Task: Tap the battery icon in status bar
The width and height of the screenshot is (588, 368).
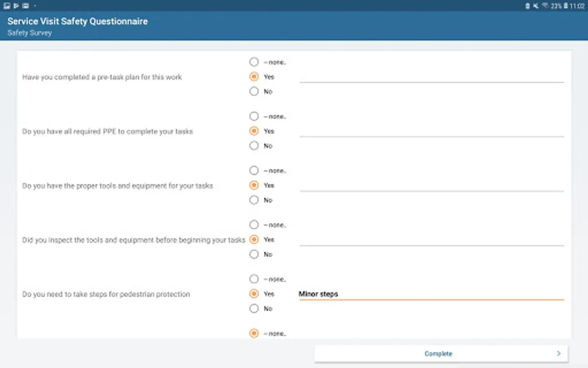Action: (566, 6)
